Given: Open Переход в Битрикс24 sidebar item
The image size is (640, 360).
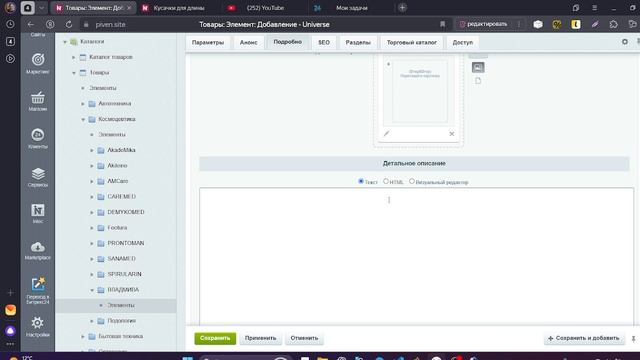Looking at the screenshot, I should 38,290.
